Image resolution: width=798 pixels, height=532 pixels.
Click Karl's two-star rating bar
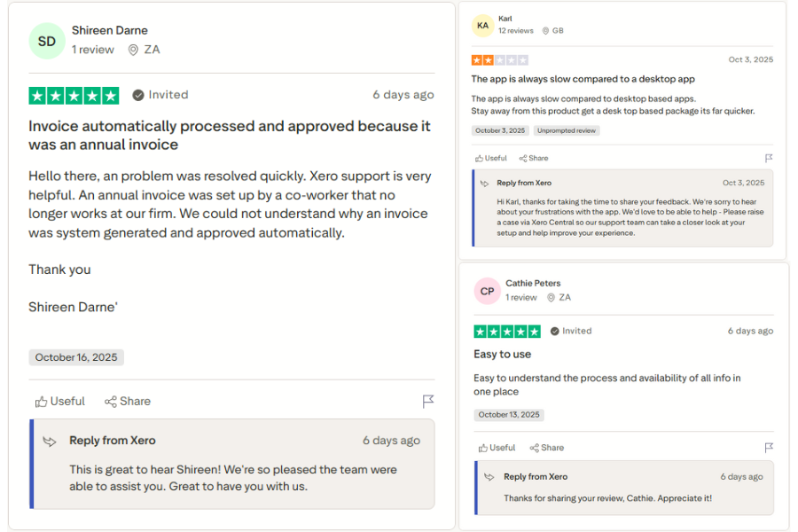coord(499,59)
